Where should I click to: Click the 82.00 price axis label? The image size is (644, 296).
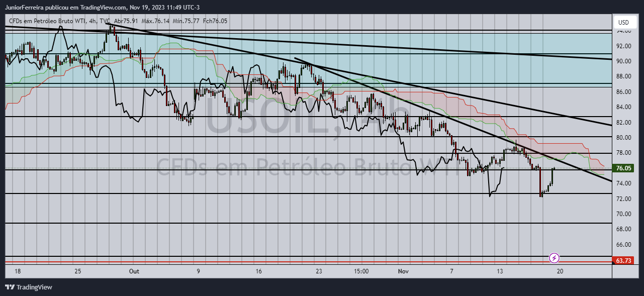tap(623, 123)
